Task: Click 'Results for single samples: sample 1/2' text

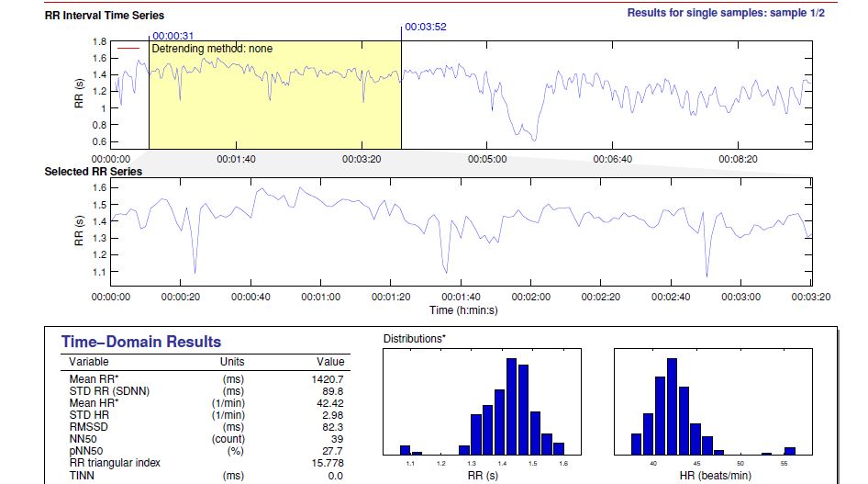Action: pos(726,13)
